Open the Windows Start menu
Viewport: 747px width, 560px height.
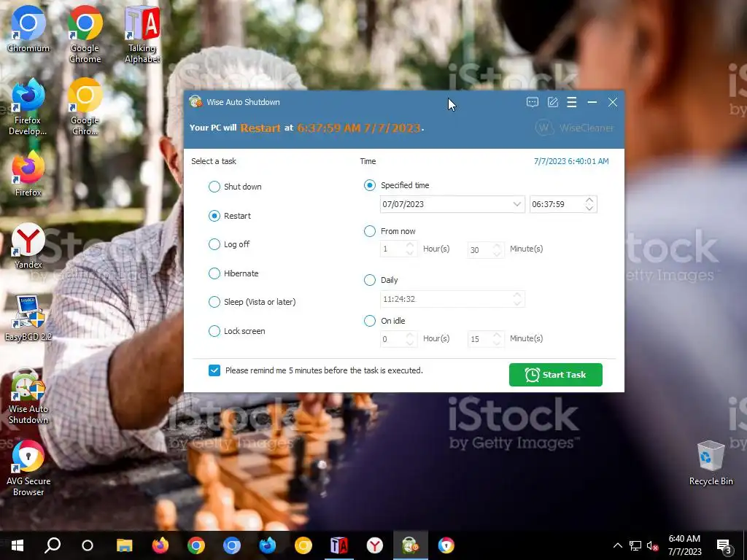tap(18, 545)
